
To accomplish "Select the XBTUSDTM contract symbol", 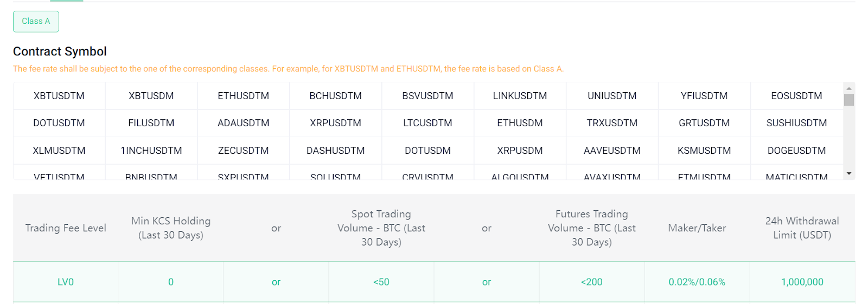I will point(59,96).
